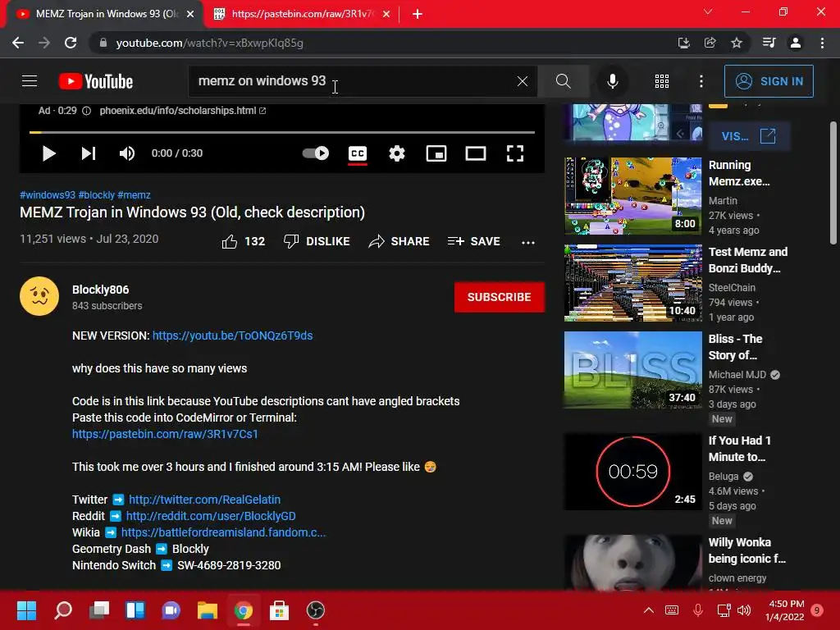Enter full screen mode
This screenshot has height=630, width=840.
(x=515, y=153)
